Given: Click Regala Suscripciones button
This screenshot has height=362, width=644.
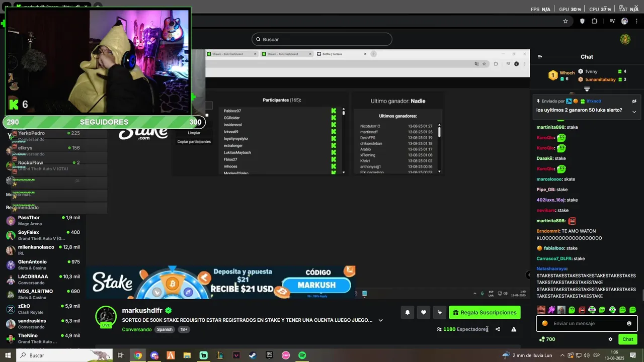Looking at the screenshot, I should tap(485, 313).
